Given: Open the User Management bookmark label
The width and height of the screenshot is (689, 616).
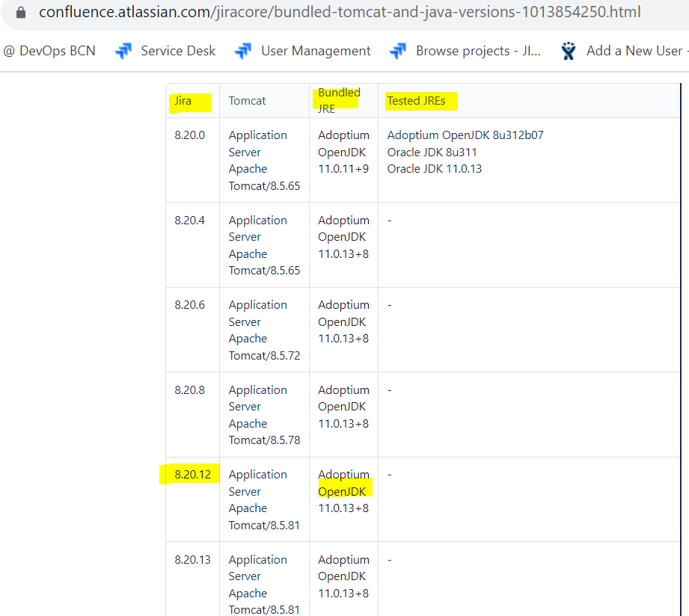Looking at the screenshot, I should point(316,51).
